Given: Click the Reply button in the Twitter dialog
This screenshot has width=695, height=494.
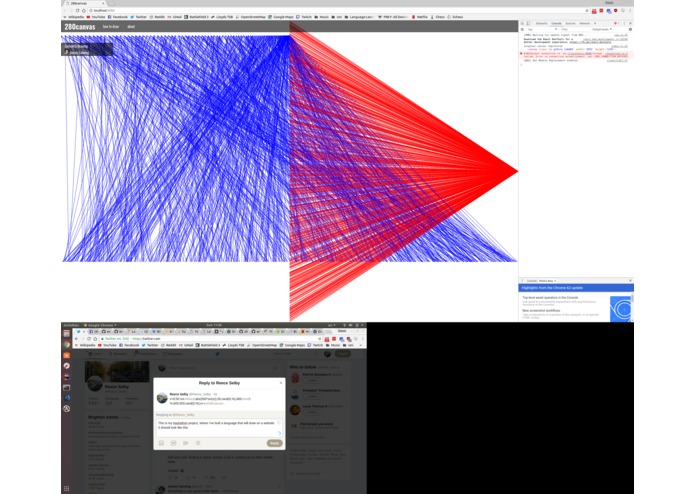Looking at the screenshot, I should pos(274,443).
